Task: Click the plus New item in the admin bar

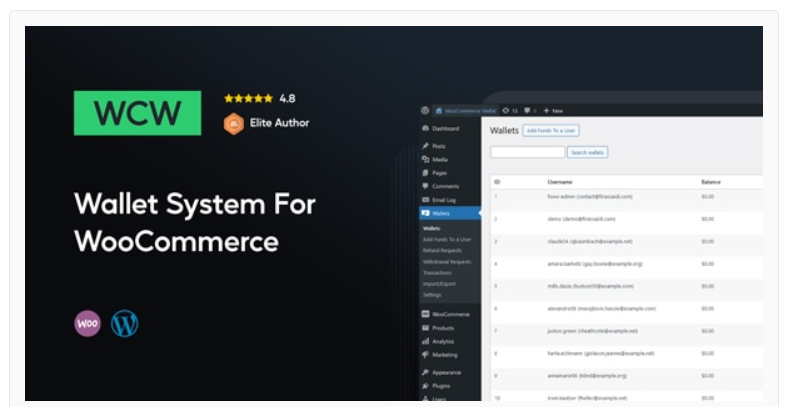Action: 553,110
